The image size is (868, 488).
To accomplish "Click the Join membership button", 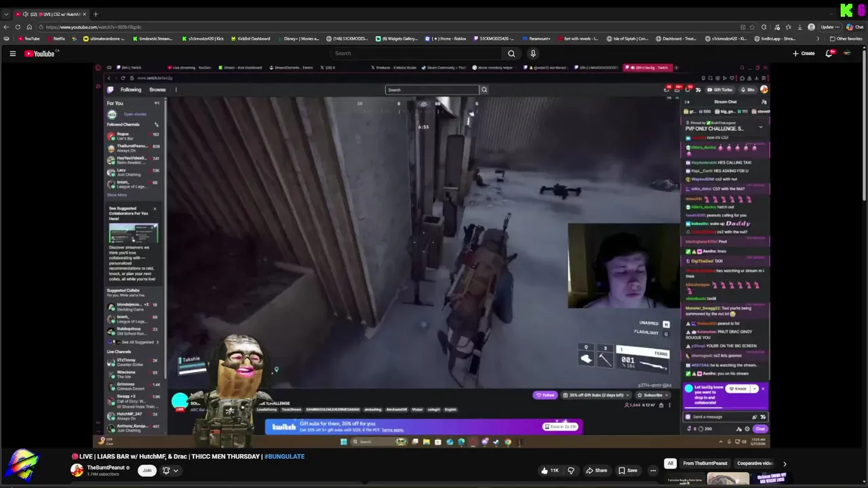I will pyautogui.click(x=147, y=470).
